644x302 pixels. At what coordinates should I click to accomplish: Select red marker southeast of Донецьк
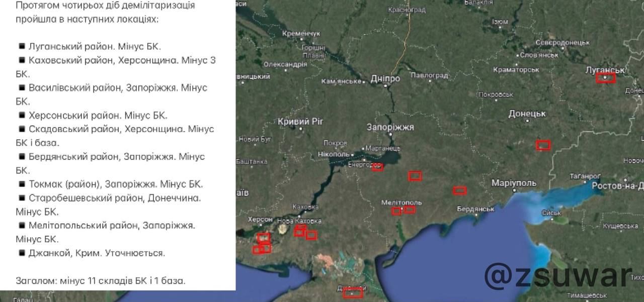(543, 145)
